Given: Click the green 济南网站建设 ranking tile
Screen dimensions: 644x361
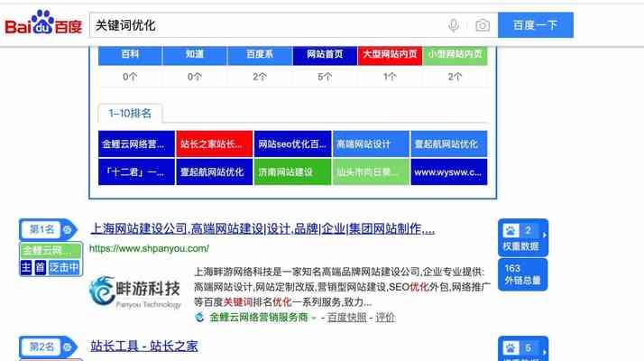Looking at the screenshot, I should tap(291, 171).
